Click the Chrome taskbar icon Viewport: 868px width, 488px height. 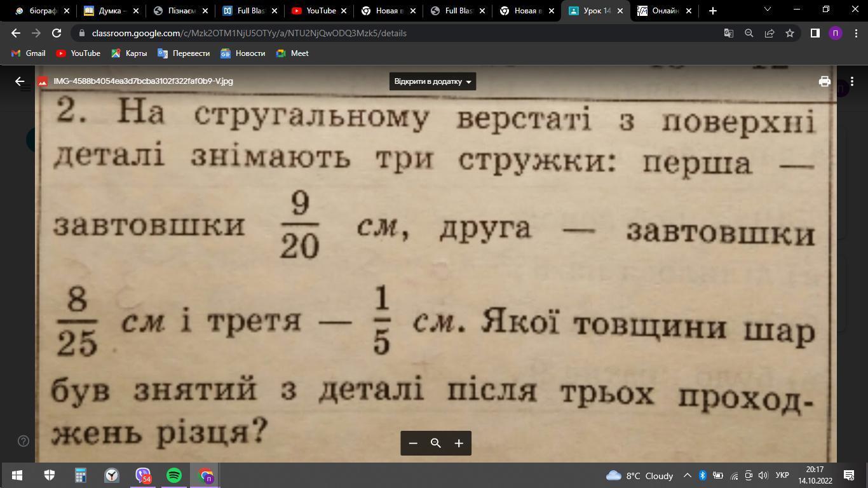(205, 475)
